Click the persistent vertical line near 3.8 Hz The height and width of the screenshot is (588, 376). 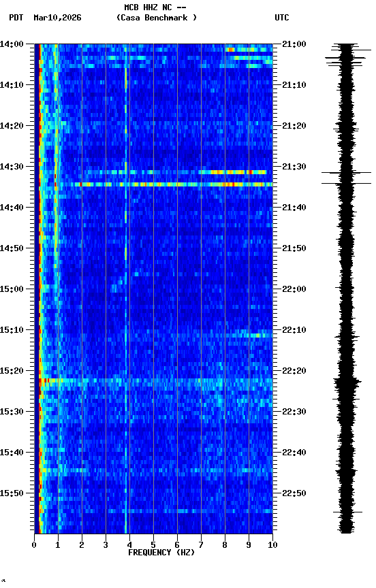pos(126,289)
